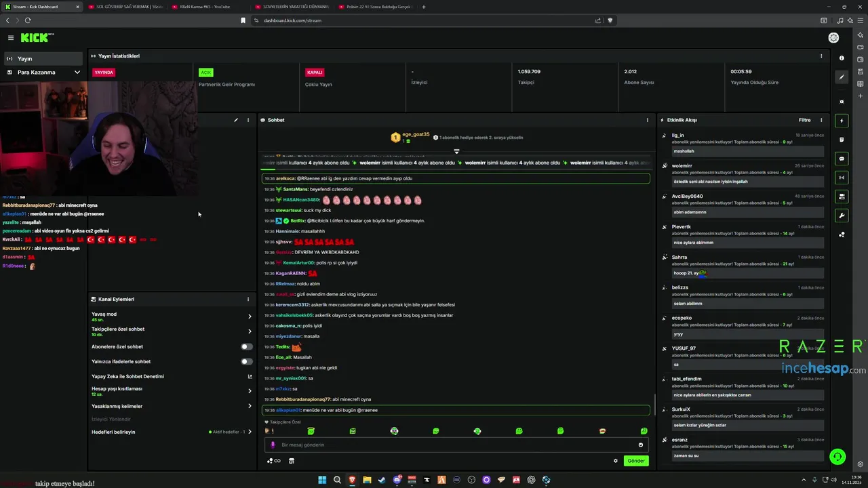This screenshot has height=488, width=868.
Task: Reload the page with the browser refresh button
Action: point(28,20)
